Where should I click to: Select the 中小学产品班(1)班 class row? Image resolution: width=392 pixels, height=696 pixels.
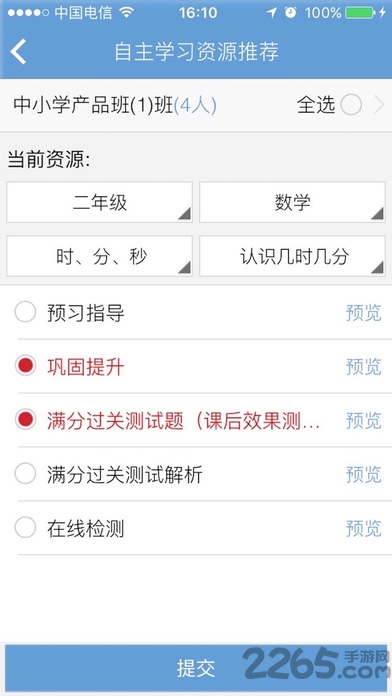tap(196, 106)
